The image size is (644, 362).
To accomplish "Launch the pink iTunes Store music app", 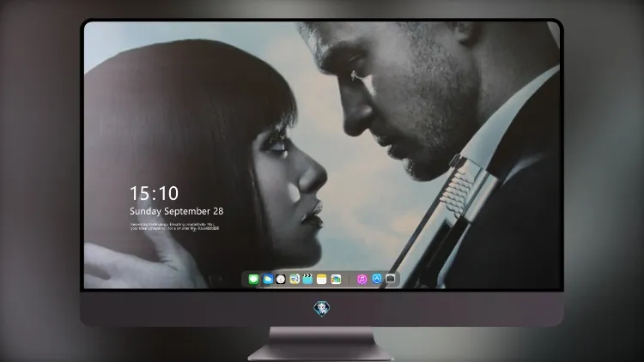I will click(361, 279).
